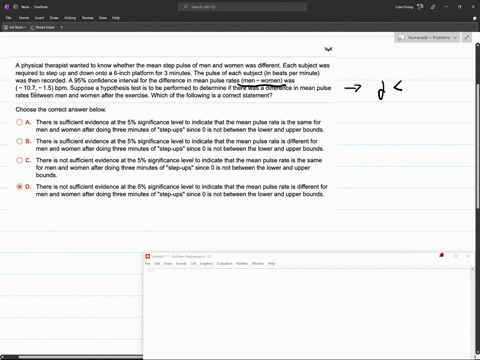Select answer option B radio button

click(x=20, y=141)
